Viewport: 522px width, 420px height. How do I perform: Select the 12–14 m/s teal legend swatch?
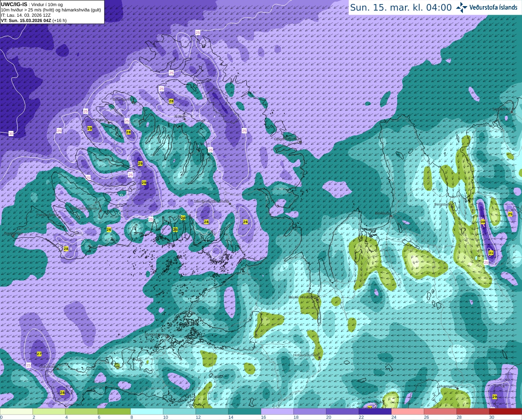[x=212, y=411]
